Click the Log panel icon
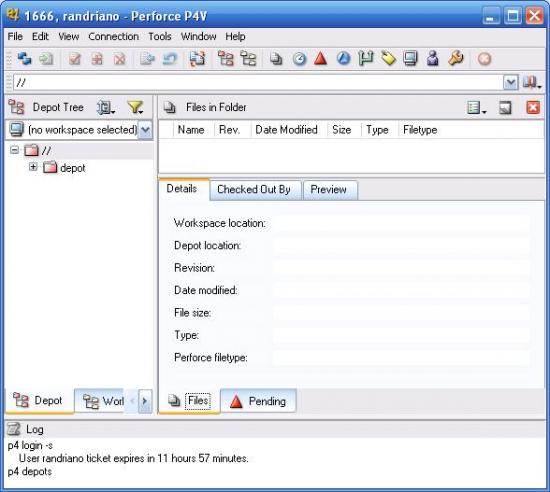 click(x=14, y=429)
